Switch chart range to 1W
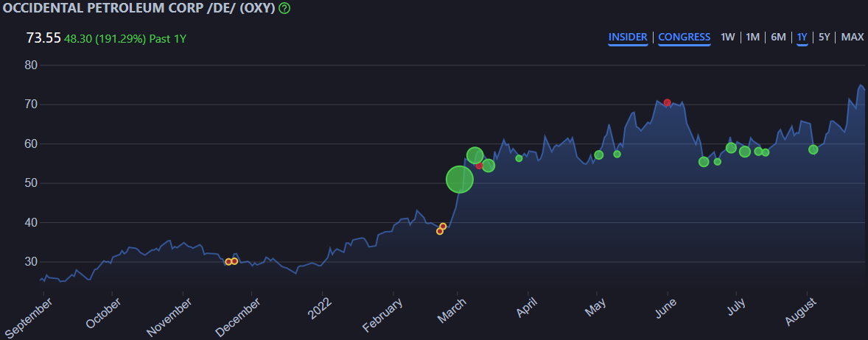 [728, 37]
